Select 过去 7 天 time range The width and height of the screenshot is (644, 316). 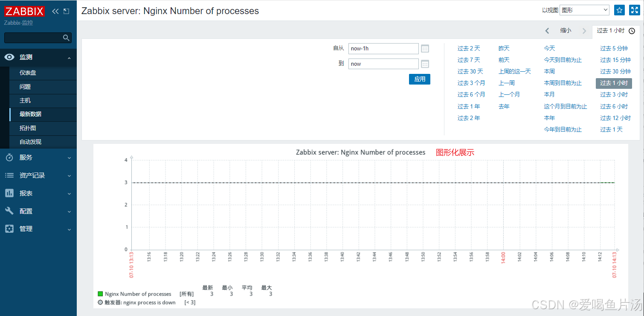[469, 60]
